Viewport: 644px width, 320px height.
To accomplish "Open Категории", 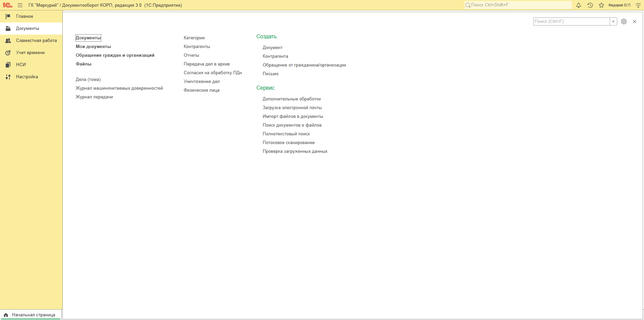I will (x=194, y=38).
